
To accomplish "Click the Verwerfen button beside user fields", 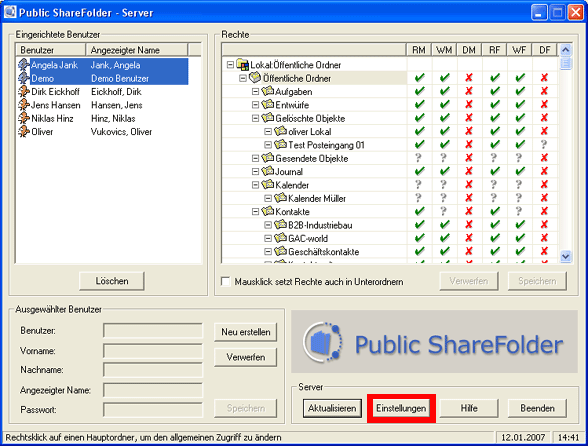I will 246,357.
